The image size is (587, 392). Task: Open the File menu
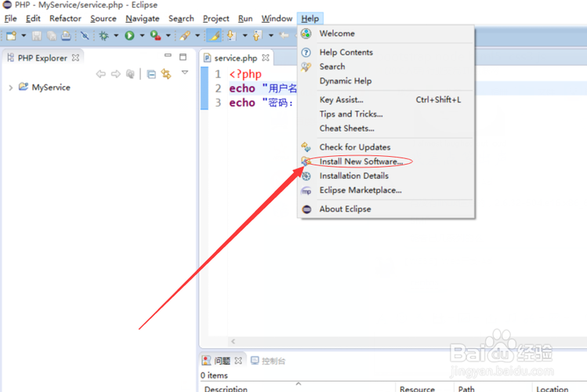click(x=10, y=18)
